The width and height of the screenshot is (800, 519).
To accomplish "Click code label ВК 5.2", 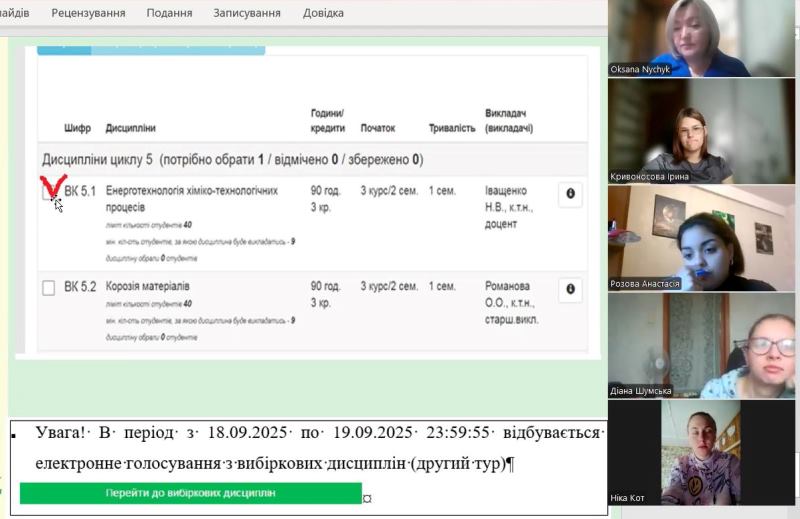I will [x=80, y=287].
